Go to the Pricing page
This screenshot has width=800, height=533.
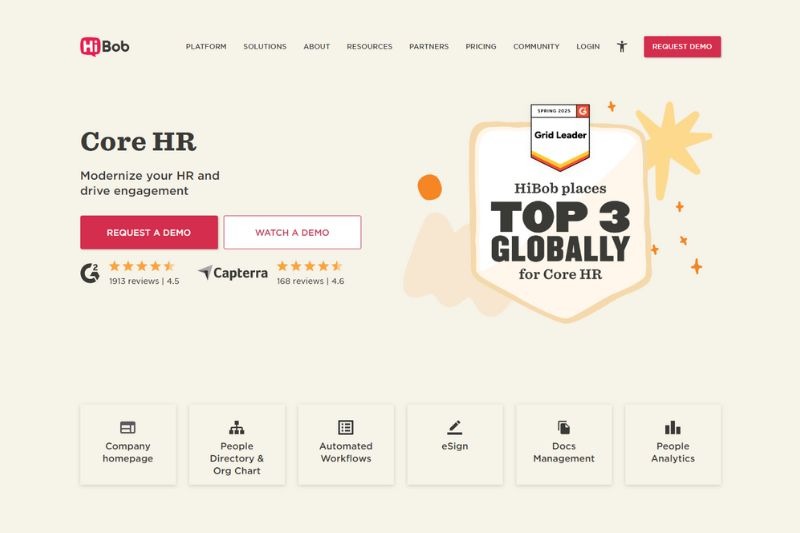(481, 46)
